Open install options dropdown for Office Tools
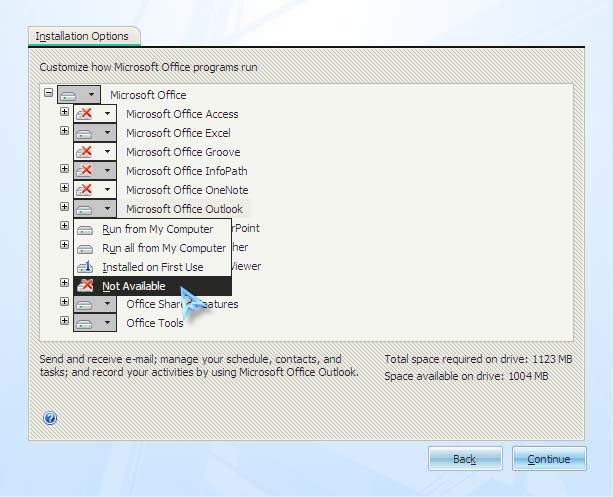Image resolution: width=613 pixels, height=497 pixels. click(x=95, y=323)
